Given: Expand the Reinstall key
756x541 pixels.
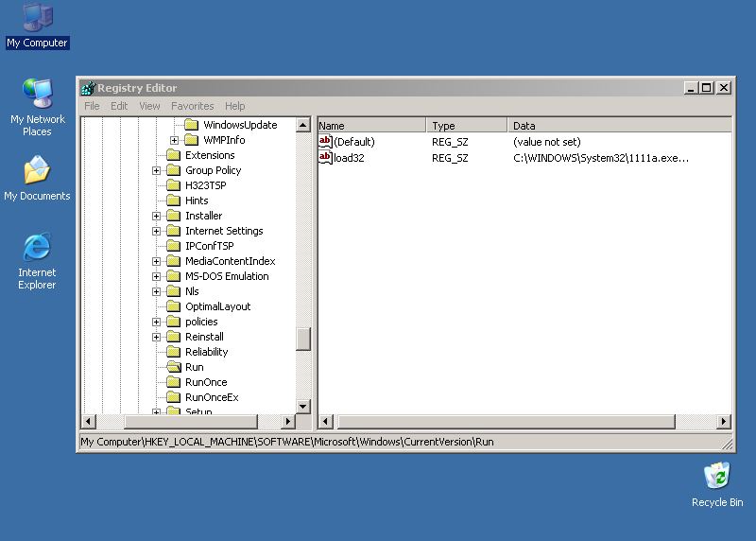Looking at the screenshot, I should [x=156, y=337].
